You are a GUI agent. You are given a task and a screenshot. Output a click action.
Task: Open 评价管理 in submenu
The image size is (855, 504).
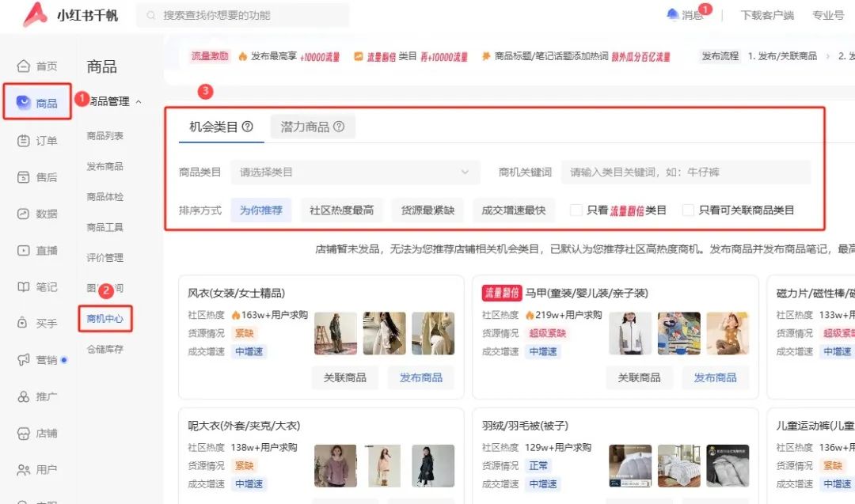point(104,258)
